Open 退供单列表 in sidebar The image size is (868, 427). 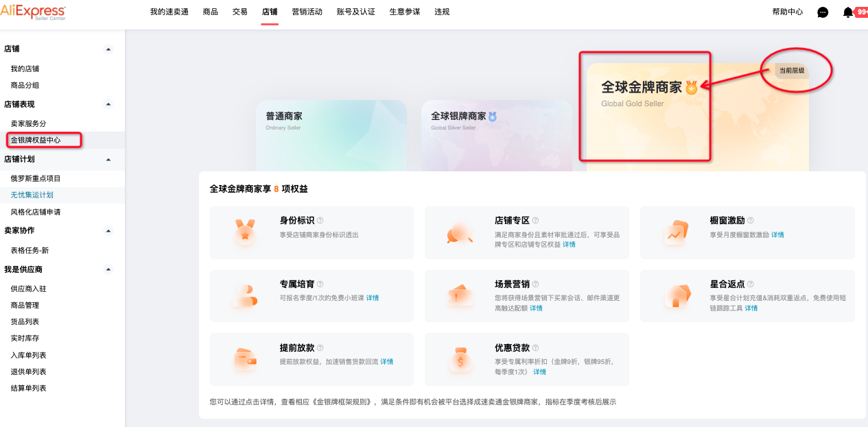(x=28, y=371)
